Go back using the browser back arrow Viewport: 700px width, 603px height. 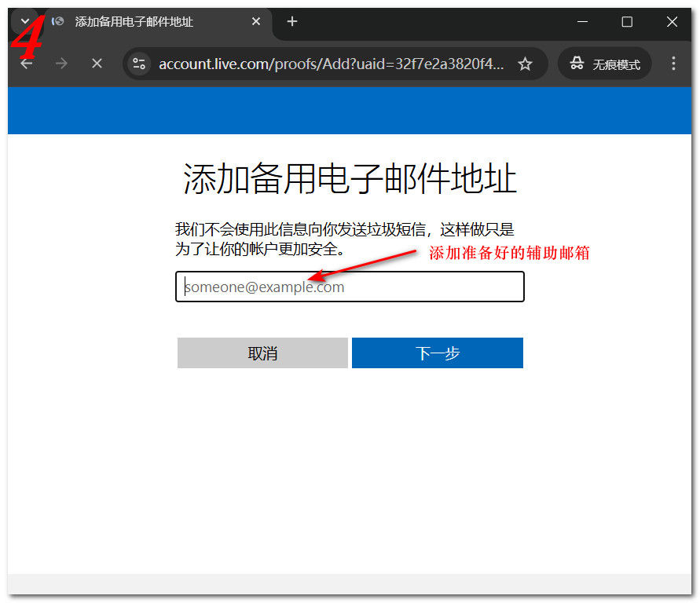[x=27, y=64]
